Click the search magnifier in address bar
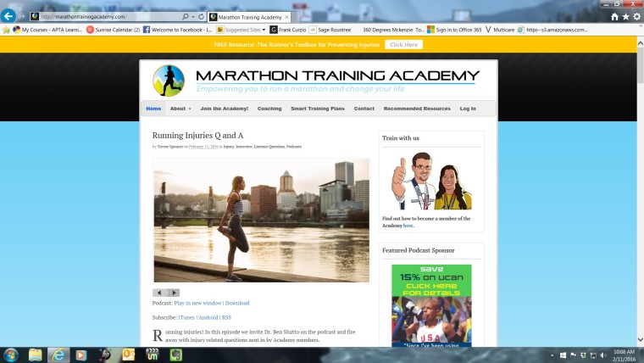This screenshot has width=644, height=363. [186, 17]
